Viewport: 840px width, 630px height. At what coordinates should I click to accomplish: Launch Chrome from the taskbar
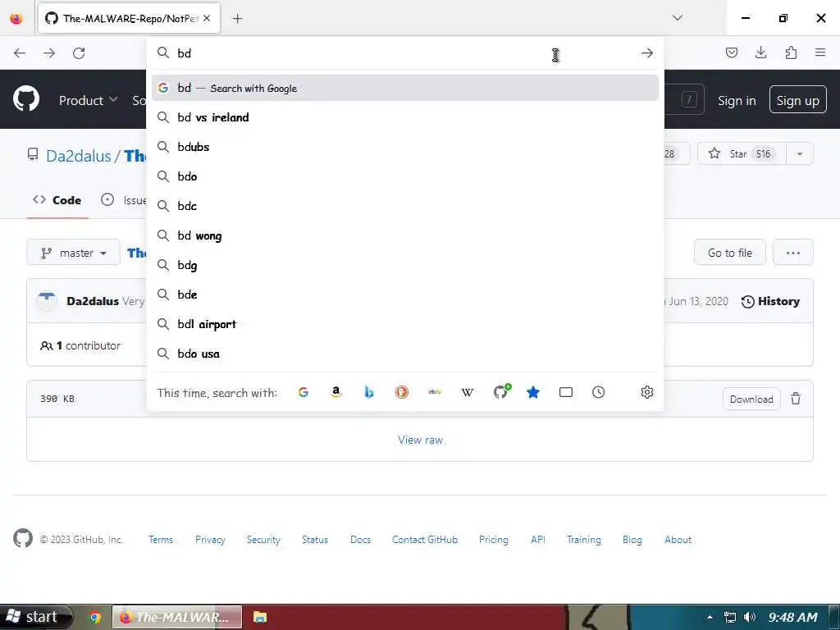[x=95, y=617]
